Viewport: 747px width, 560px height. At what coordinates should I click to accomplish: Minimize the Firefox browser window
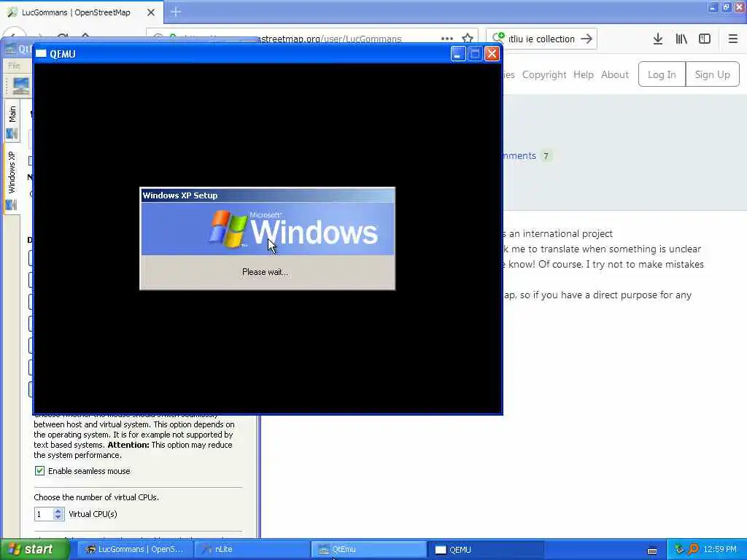point(713,7)
